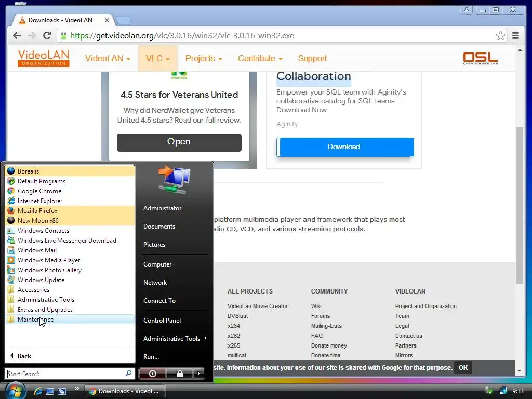Expand Quick Launch overflow chevron
Screen dimensions: 532x399
point(77,389)
